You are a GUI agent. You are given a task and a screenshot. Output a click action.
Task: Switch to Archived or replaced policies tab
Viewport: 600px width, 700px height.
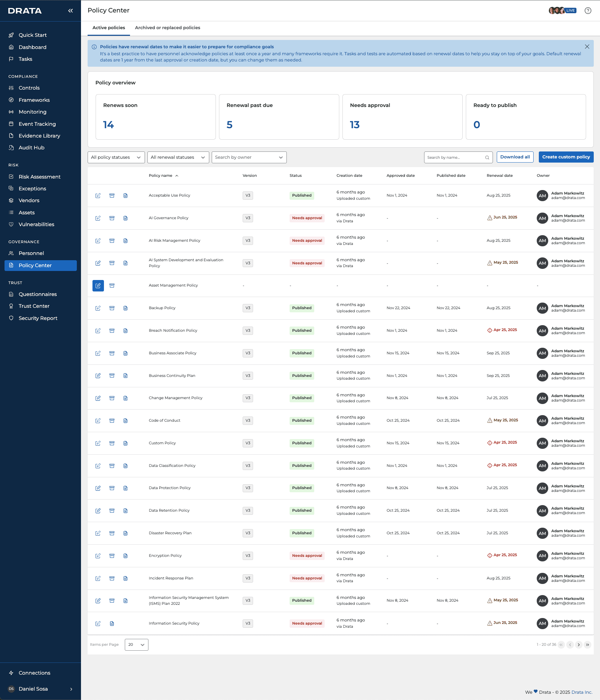[x=168, y=28]
